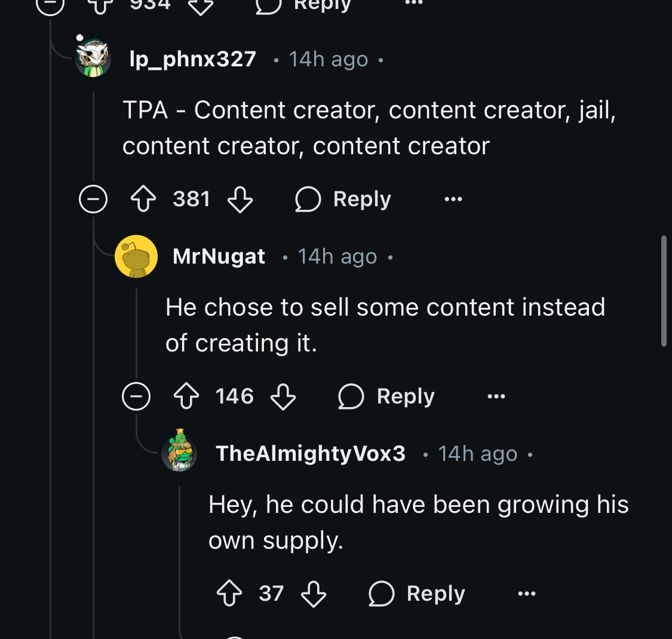Open MrNugat's yellow avatar

coord(136,256)
